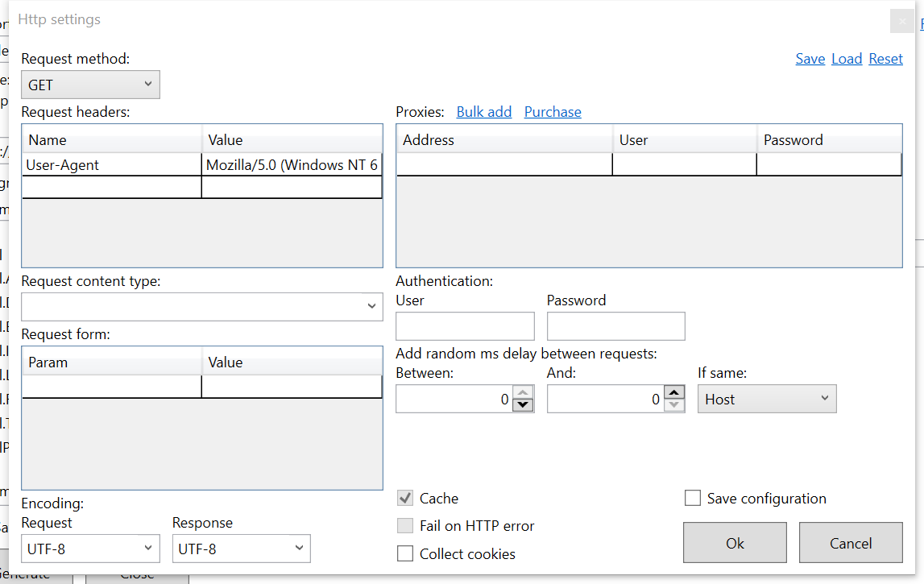Click the Cancel button
Viewport: 924px width, 584px height.
851,543
